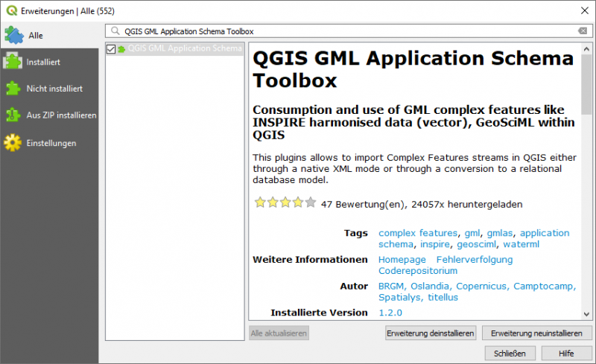The height and width of the screenshot is (364, 596).
Task: Click the fifth gray rating star
Action: coord(311,202)
